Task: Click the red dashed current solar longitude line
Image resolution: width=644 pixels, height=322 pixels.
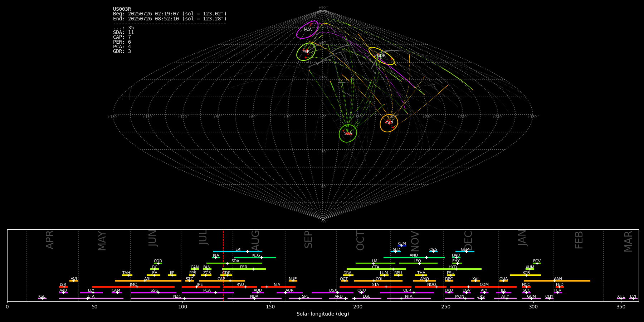Action: (x=223, y=265)
